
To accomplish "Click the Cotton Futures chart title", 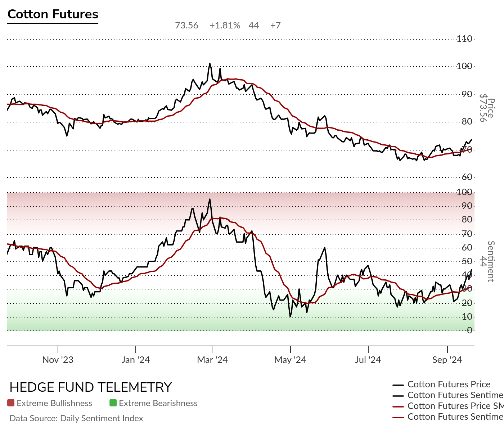I will pyautogui.click(x=53, y=14).
